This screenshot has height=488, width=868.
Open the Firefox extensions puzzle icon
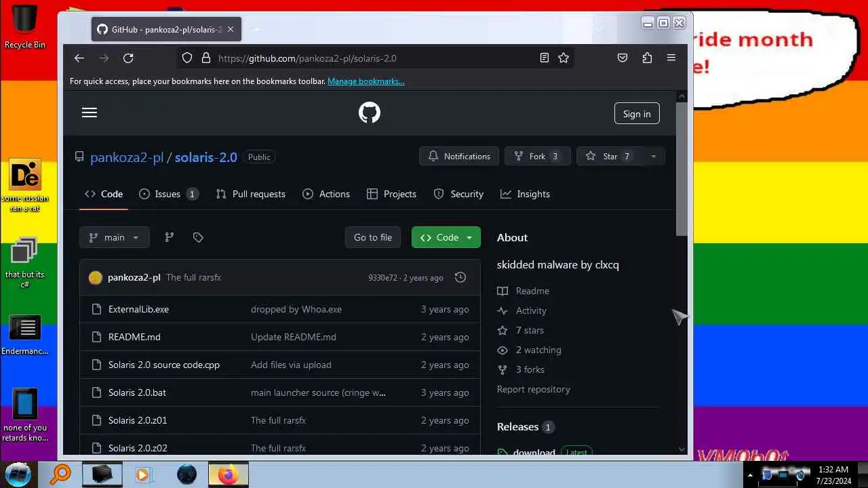pos(647,58)
